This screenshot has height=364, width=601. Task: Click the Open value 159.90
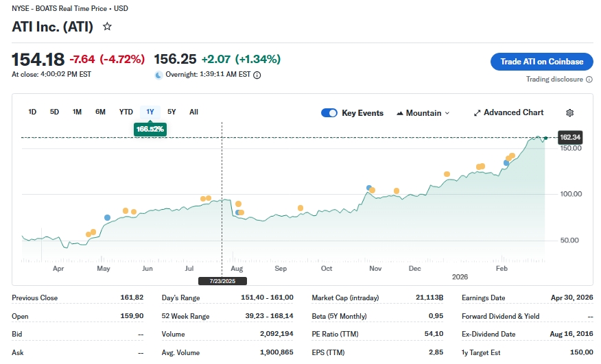click(132, 316)
